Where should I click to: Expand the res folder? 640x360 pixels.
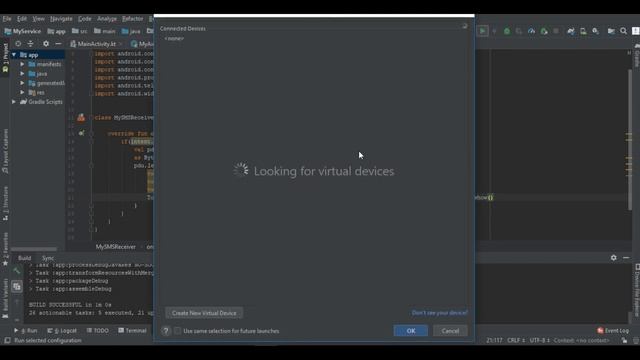click(x=22, y=92)
